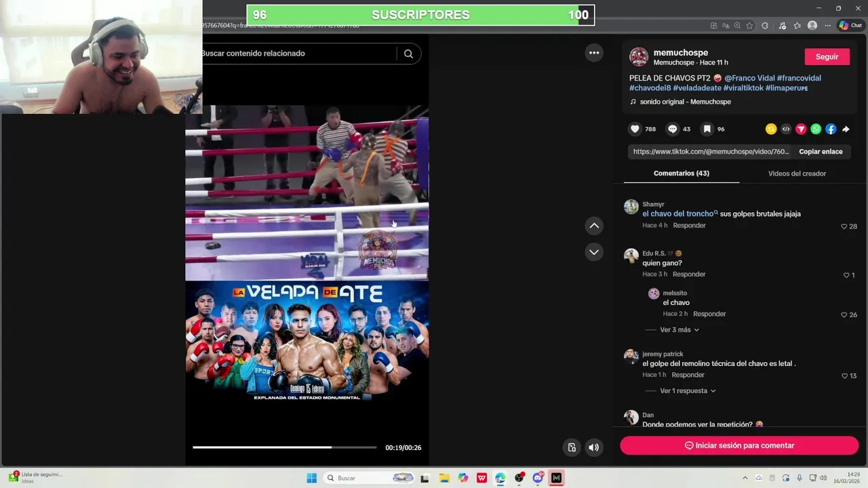Toggle auto-scroll icon next to volume
Viewport: 868px width, 488px height.
(572, 447)
